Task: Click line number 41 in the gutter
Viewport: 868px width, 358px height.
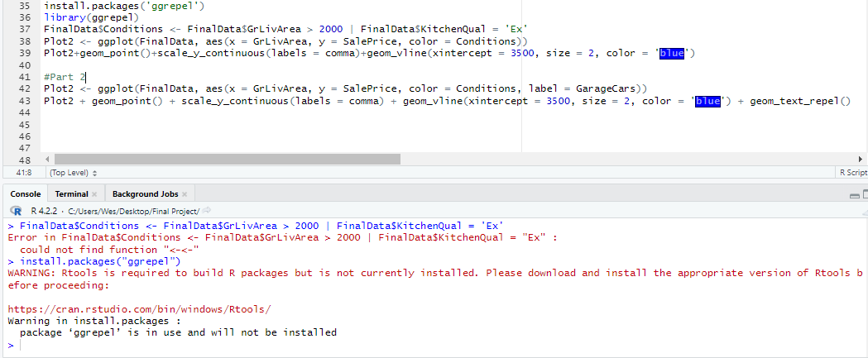Action: (x=26, y=78)
